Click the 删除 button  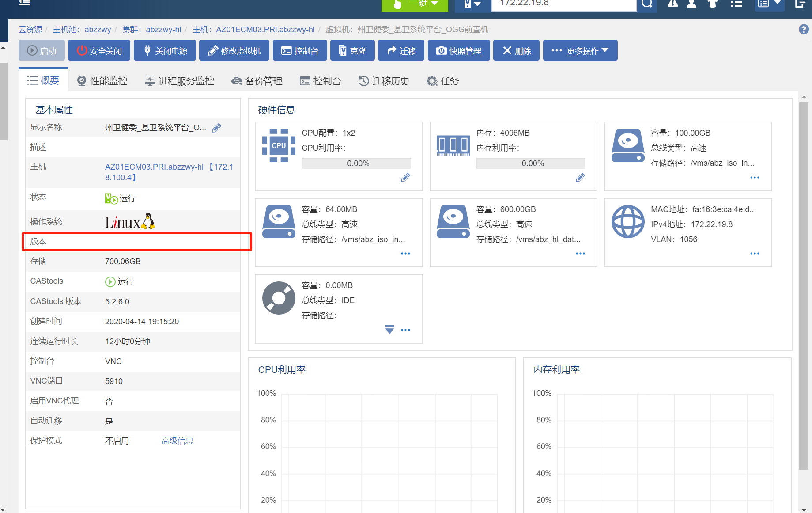516,50
